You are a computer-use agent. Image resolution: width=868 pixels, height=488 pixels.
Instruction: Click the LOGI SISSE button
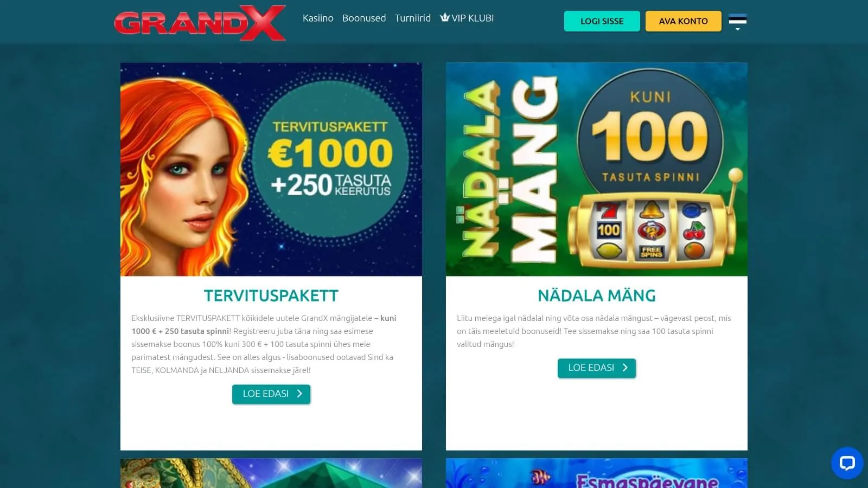602,21
